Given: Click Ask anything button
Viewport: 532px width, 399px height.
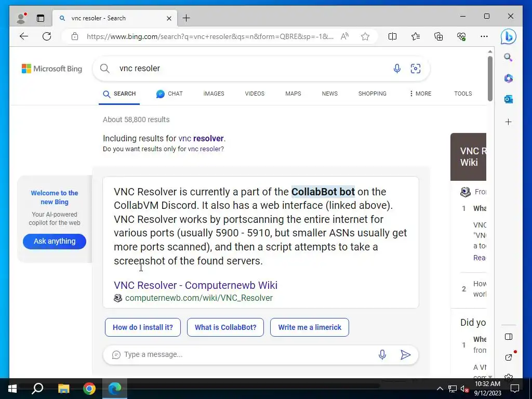Looking at the screenshot, I should coord(54,241).
